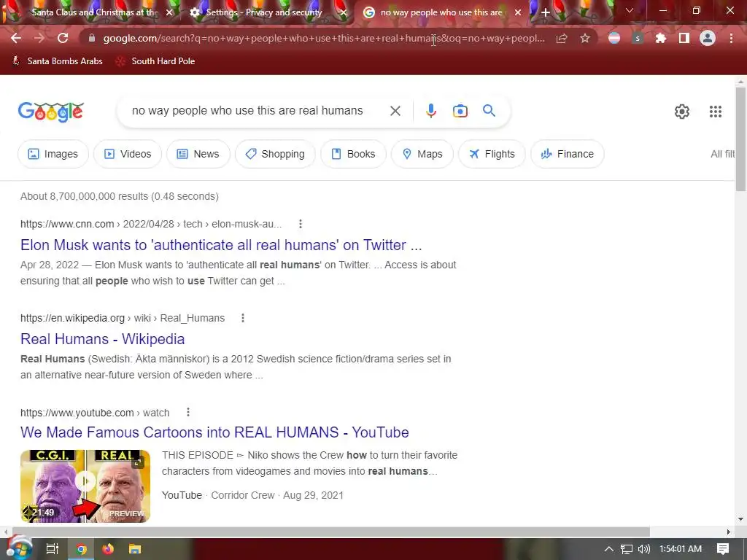Open File Explorer from the taskbar
Viewport: 747px width, 560px height.
135,549
